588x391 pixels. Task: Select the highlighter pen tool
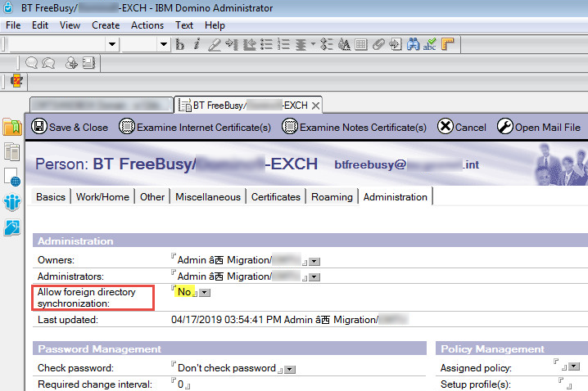tap(214, 44)
